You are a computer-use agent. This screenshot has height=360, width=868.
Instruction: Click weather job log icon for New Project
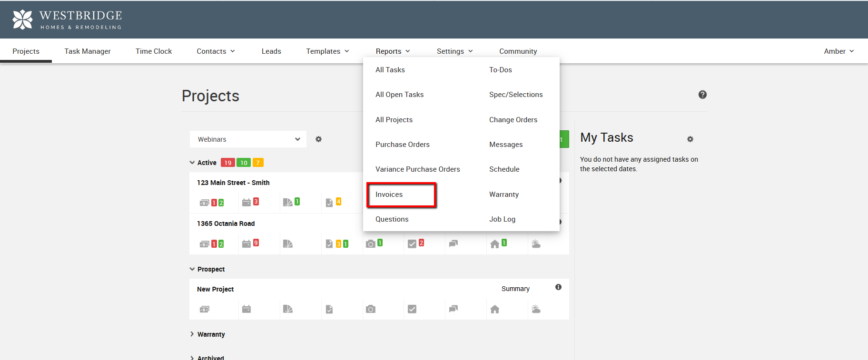[x=536, y=309]
